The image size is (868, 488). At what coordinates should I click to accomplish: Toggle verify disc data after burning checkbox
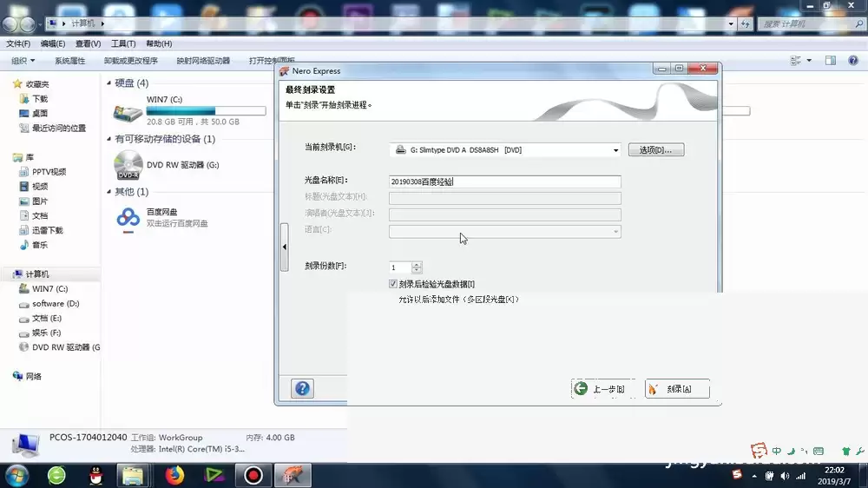click(393, 284)
